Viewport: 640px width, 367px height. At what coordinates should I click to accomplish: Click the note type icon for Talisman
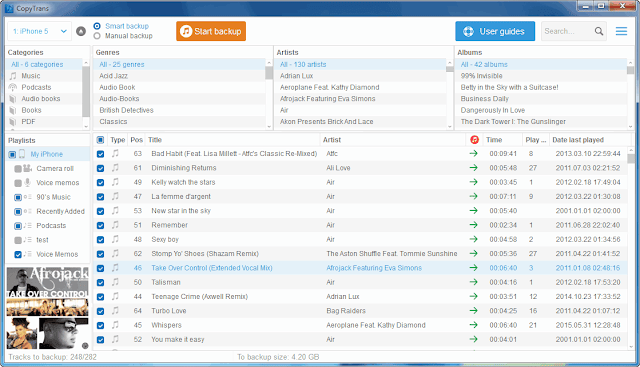(116, 282)
